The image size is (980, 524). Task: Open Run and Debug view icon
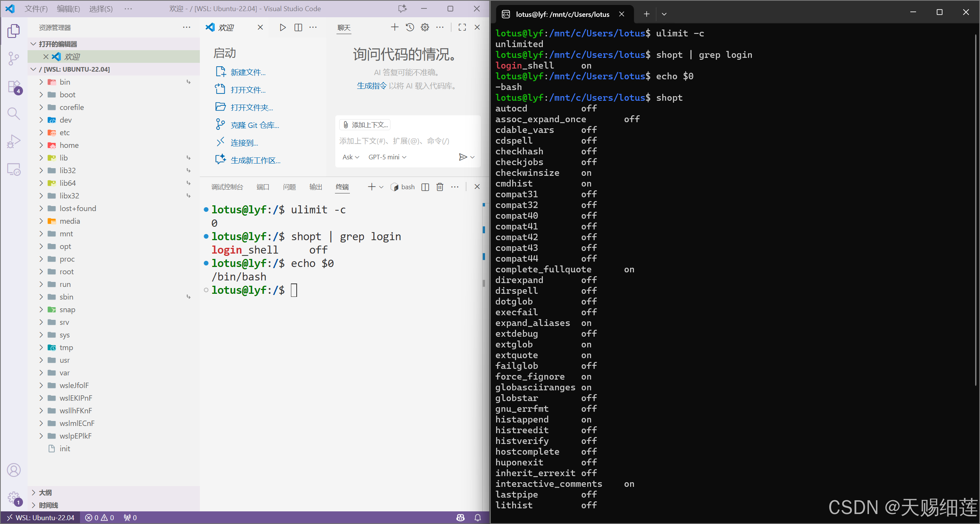[14, 141]
